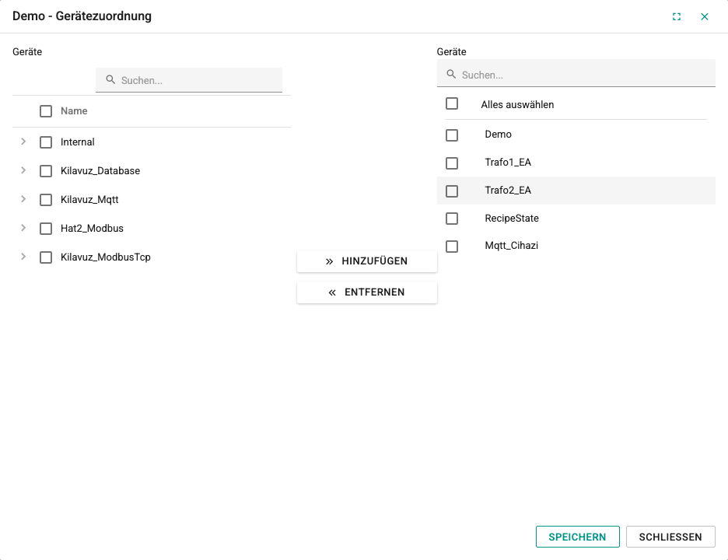Viewport: 728px width, 560px height.
Task: Maximize the dialog with the fullscreen icon
Action: [677, 16]
